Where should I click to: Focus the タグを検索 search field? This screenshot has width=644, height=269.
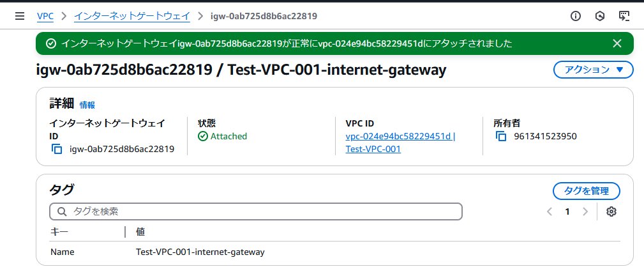tap(256, 211)
